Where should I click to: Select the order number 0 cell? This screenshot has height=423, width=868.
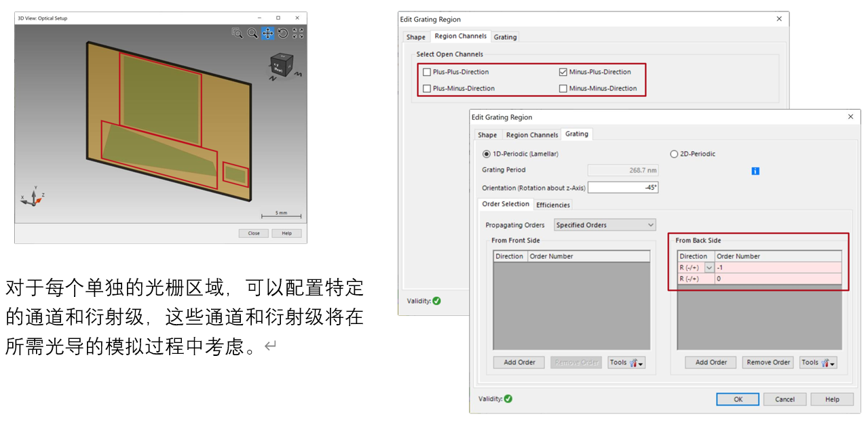778,279
